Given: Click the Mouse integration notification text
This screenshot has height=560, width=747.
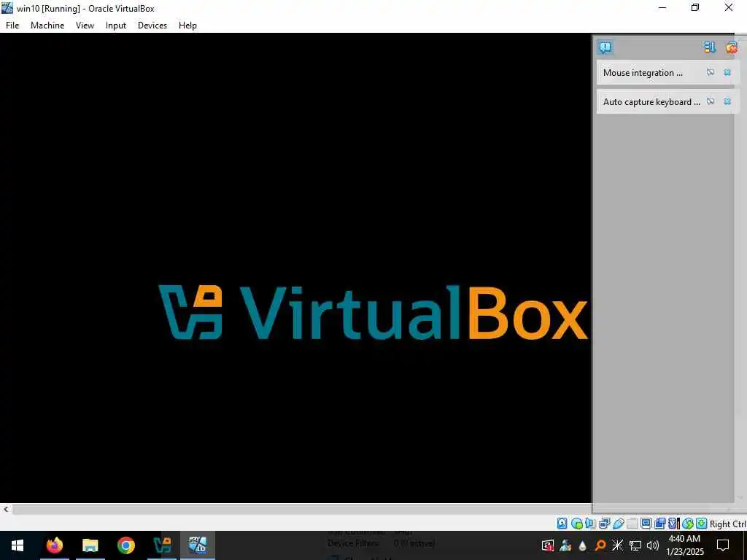Looking at the screenshot, I should click(643, 73).
